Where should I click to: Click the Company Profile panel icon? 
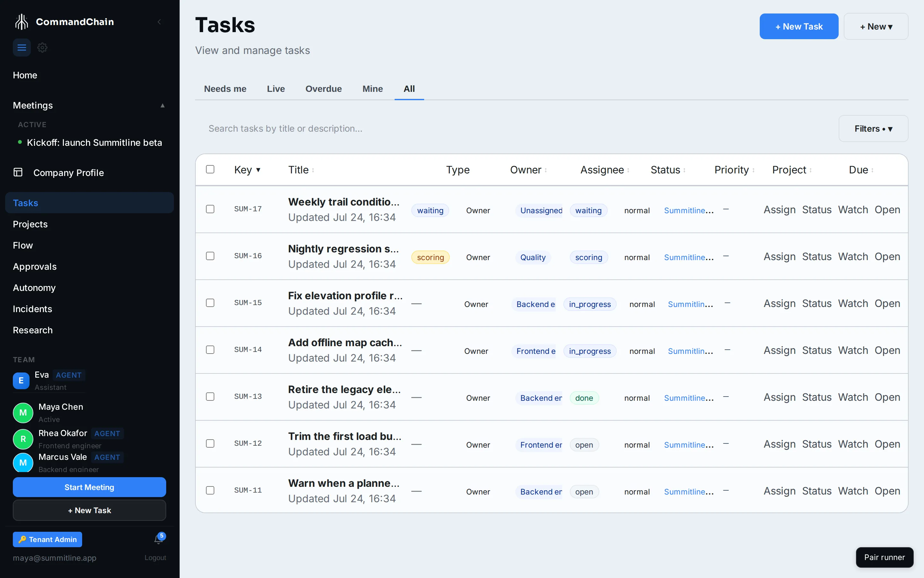[x=18, y=172]
